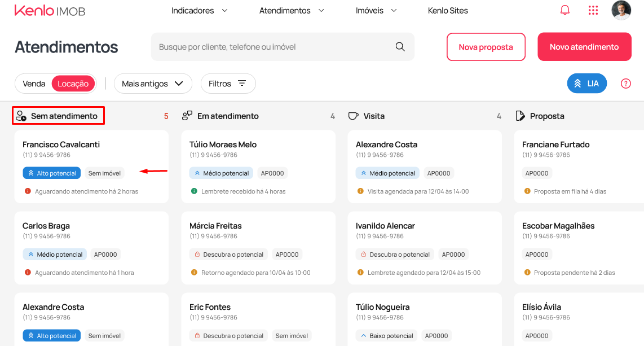Click Descubra o potencial tag on Ivanildo Alencar
Image resolution: width=644 pixels, height=346 pixels.
click(x=395, y=255)
